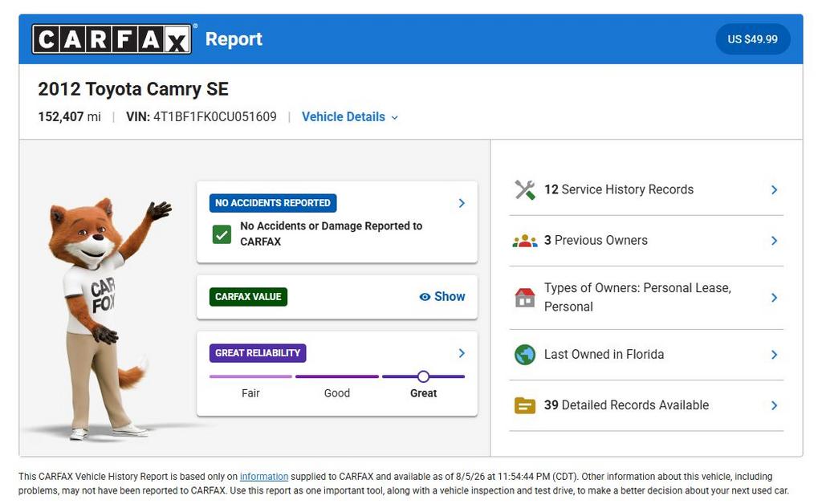Click the Good label under the reliability bar

click(x=336, y=393)
